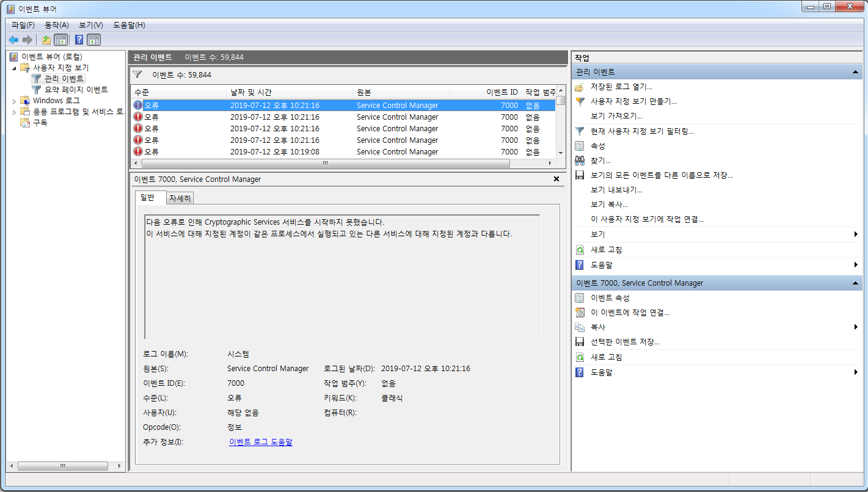The height and width of the screenshot is (492, 868).
Task: Select 이벤트 뷰어 (로컬) root node
Action: pos(52,57)
